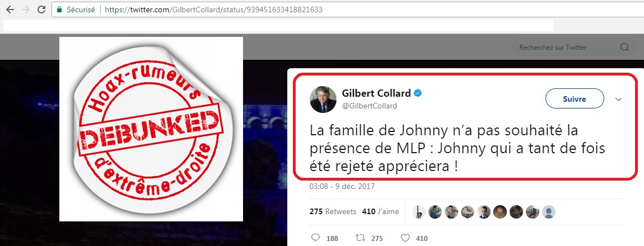Click the search magnifier icon on Twitter

pyautogui.click(x=625, y=47)
